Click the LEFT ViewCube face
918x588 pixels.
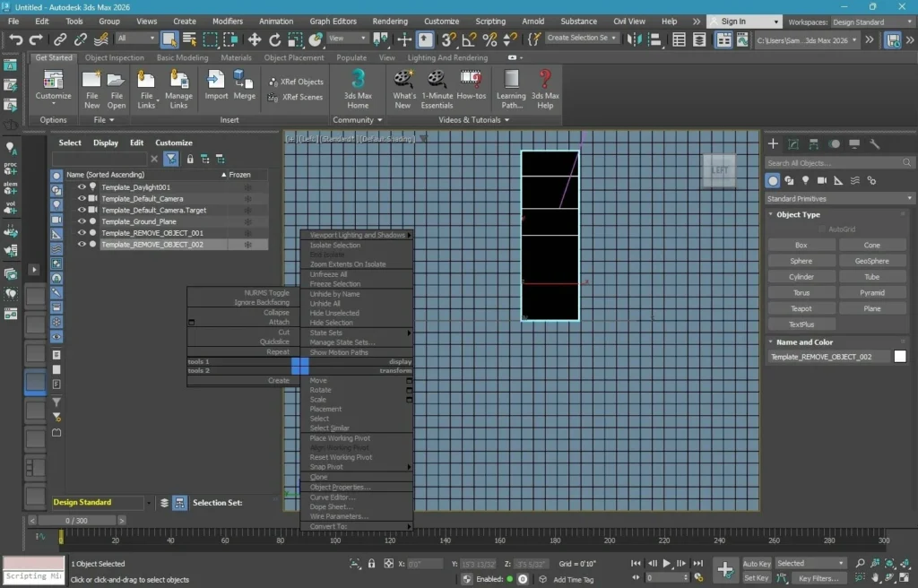(x=720, y=170)
